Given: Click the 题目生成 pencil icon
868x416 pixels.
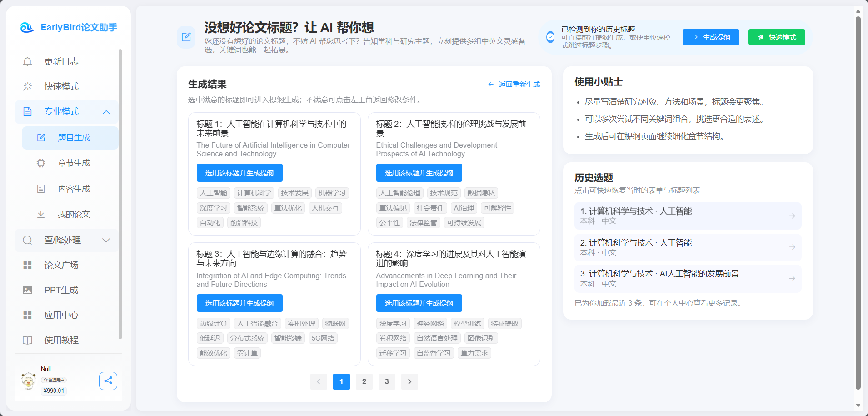Looking at the screenshot, I should tap(41, 138).
